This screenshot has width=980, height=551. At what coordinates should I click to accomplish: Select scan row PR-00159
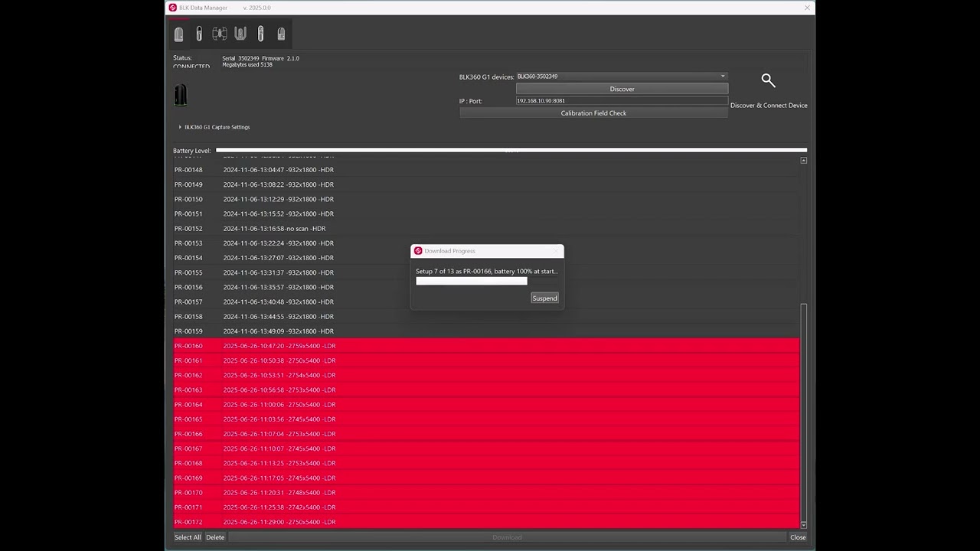(x=486, y=331)
